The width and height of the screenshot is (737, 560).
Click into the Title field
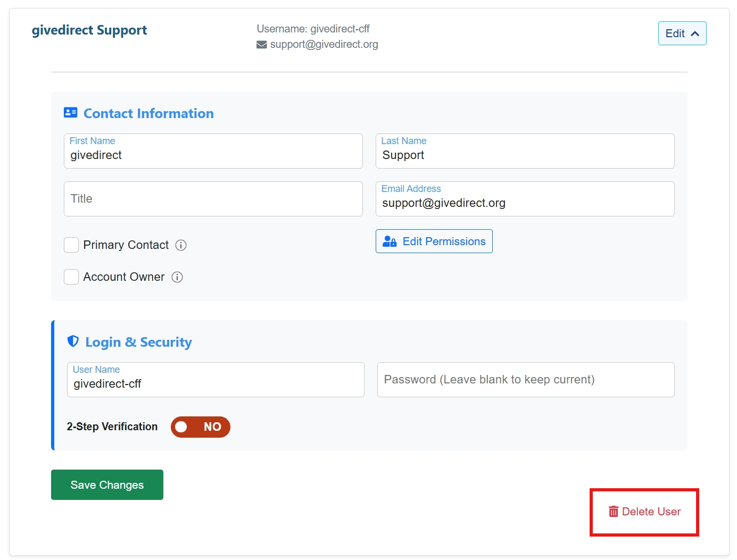point(213,199)
